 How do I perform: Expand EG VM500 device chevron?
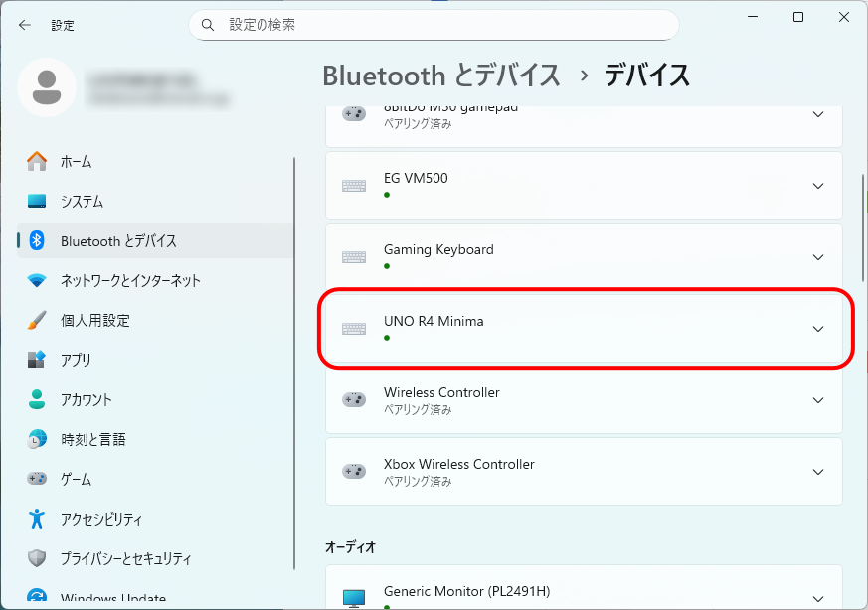[x=818, y=186]
